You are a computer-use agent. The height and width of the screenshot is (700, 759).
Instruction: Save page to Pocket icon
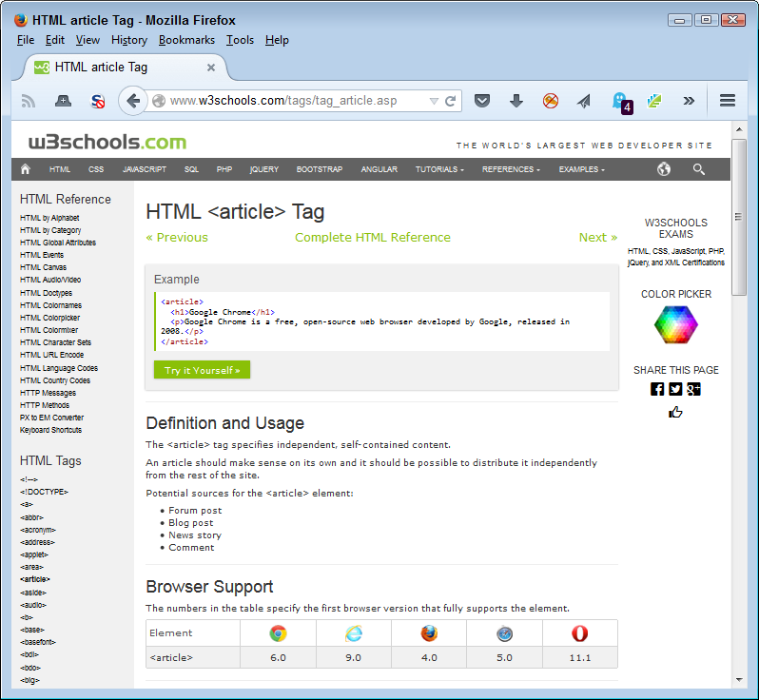click(482, 101)
